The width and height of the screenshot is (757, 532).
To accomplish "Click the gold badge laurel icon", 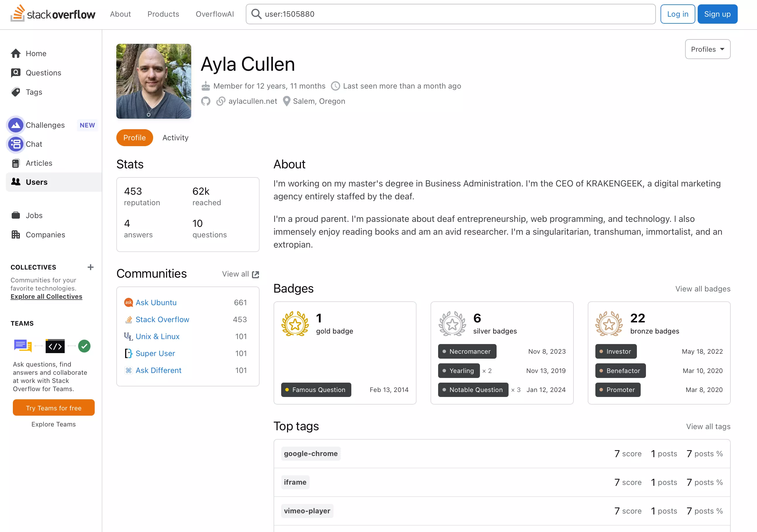I will pos(295,324).
